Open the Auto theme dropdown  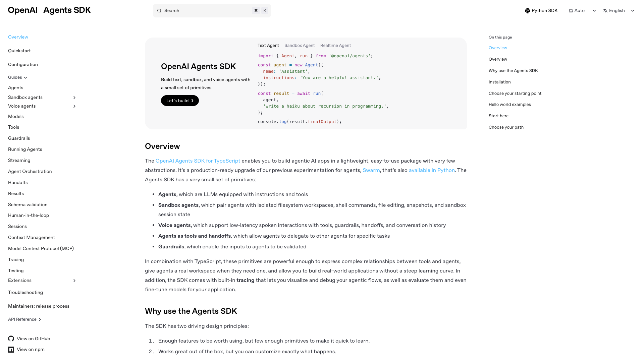[583, 11]
